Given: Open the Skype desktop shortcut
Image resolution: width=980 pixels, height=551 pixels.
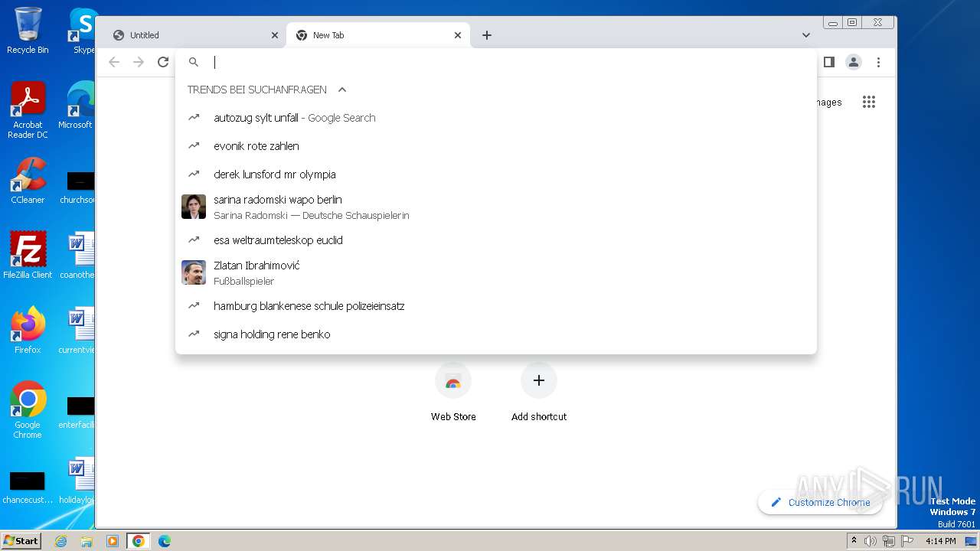Looking at the screenshot, I should click(82, 31).
